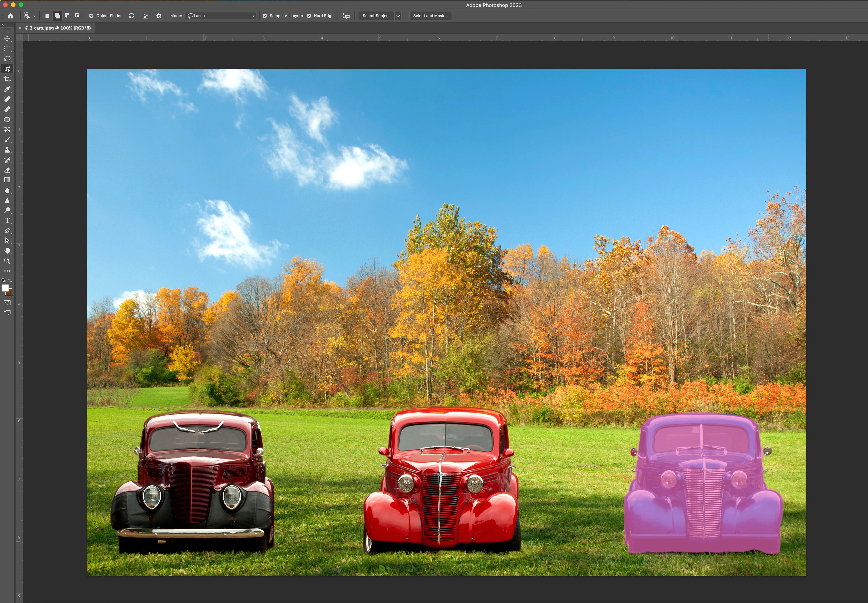Screen dimensions: 868x603
Task: Select the Horizontal Type tool
Action: [x=7, y=221]
